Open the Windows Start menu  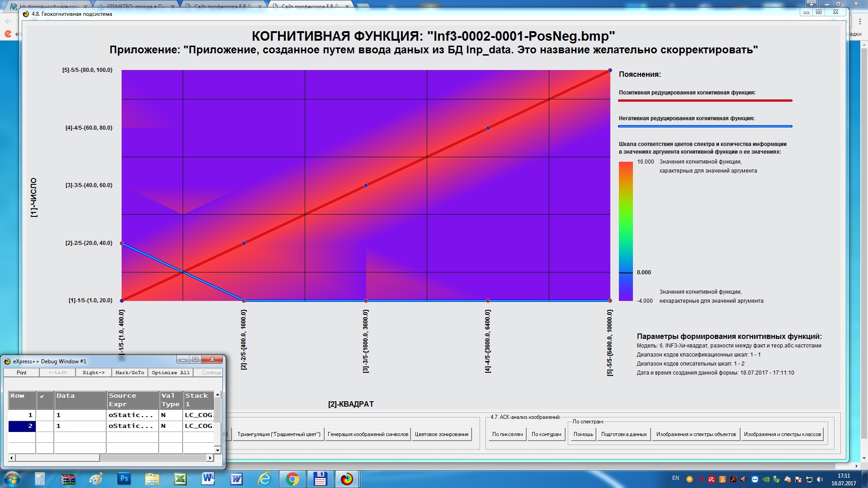tap(12, 479)
